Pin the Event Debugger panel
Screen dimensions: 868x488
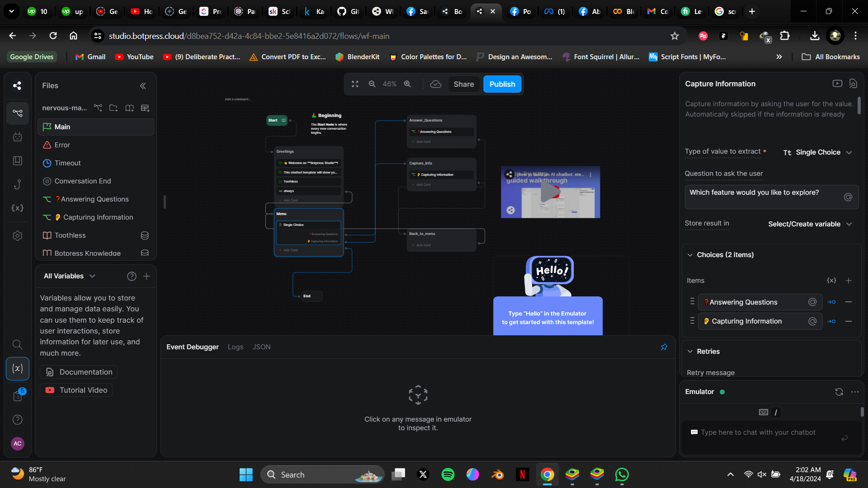664,347
